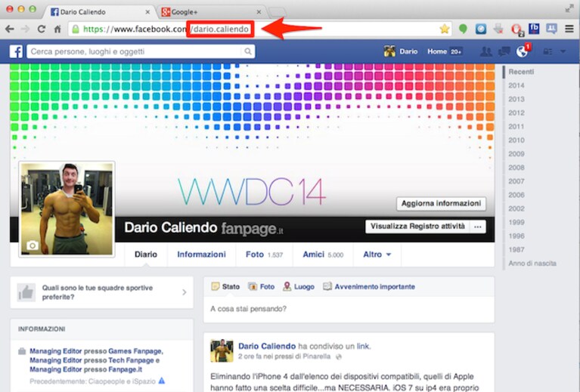
Task: Click the camera icon on profile photo
Action: [x=33, y=245]
